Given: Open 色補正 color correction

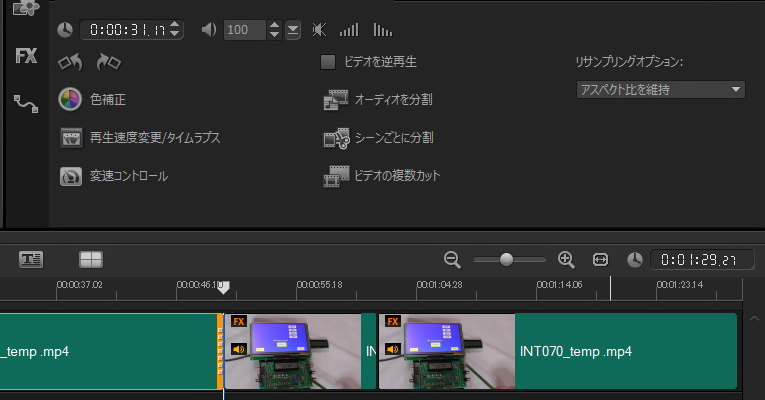Looking at the screenshot, I should coord(70,100).
